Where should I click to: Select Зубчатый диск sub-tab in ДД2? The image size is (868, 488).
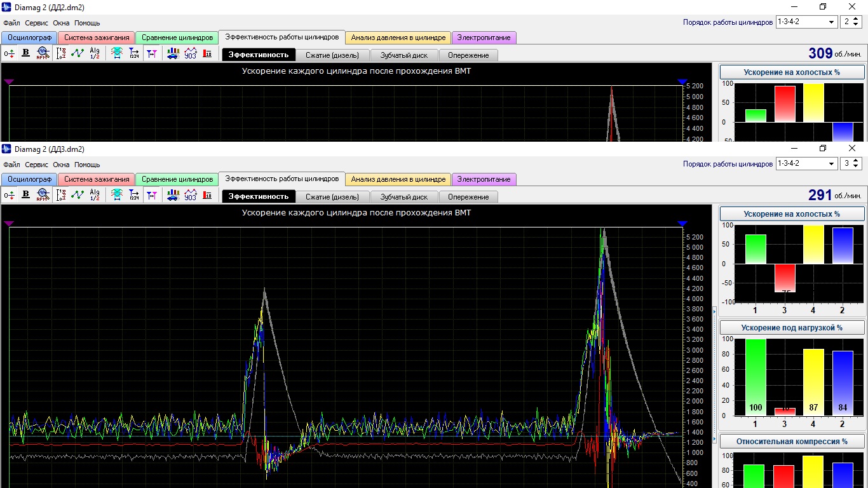(404, 55)
